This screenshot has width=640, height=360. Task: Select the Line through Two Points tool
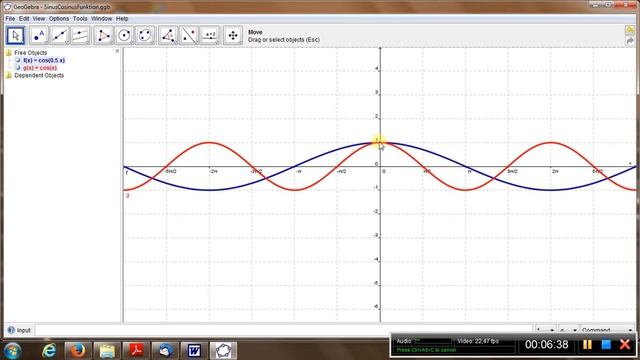60,36
